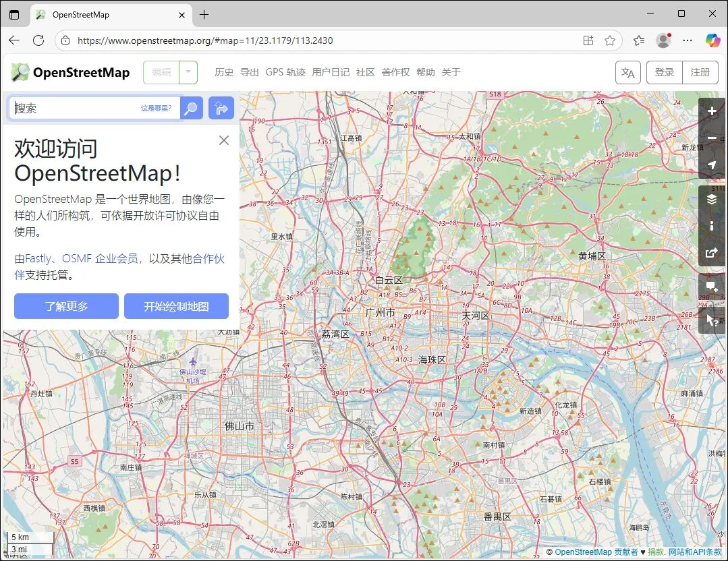Close the welcome panel
Viewport: 728px width, 561px height.
(224, 140)
